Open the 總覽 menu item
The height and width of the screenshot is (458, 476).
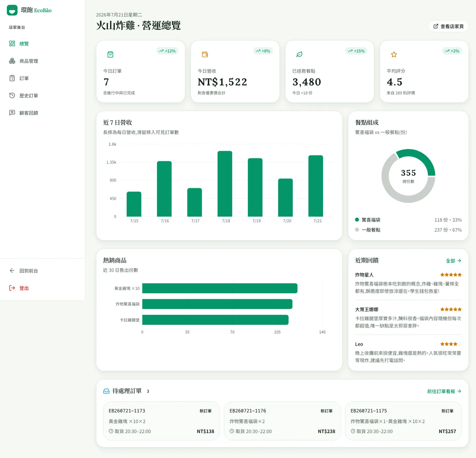pyautogui.click(x=42, y=44)
